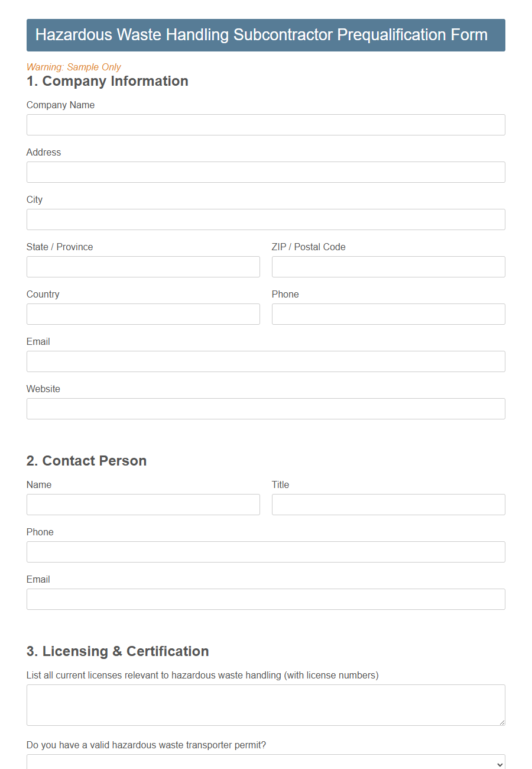Click the textarea resize grip on the licenses box
532x769 pixels.
pyautogui.click(x=502, y=723)
